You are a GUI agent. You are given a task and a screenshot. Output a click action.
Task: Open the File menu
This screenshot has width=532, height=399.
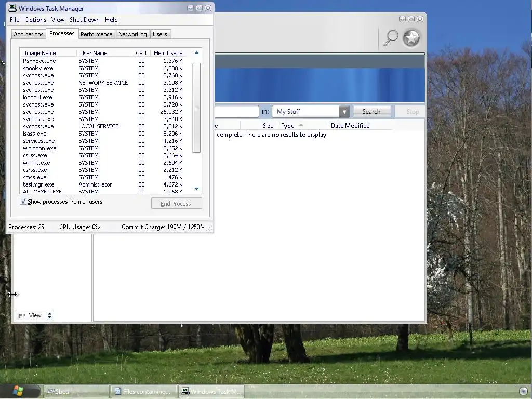point(15,20)
